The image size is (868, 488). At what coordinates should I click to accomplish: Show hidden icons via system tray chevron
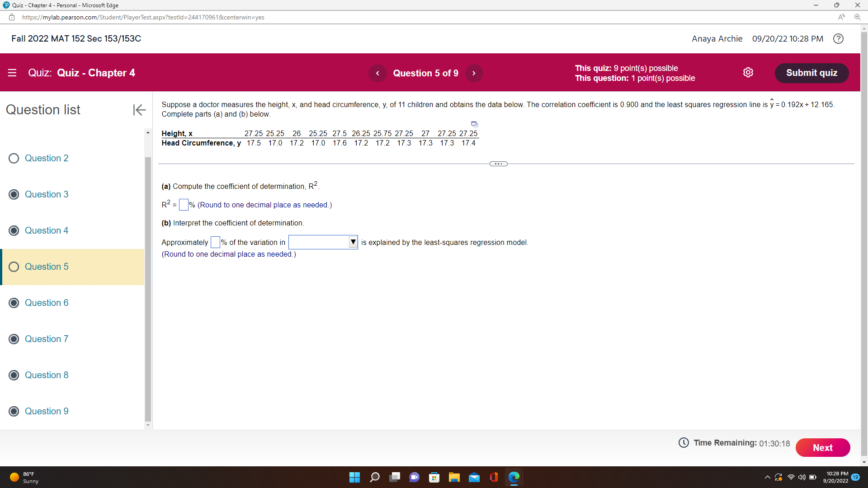pyautogui.click(x=767, y=477)
